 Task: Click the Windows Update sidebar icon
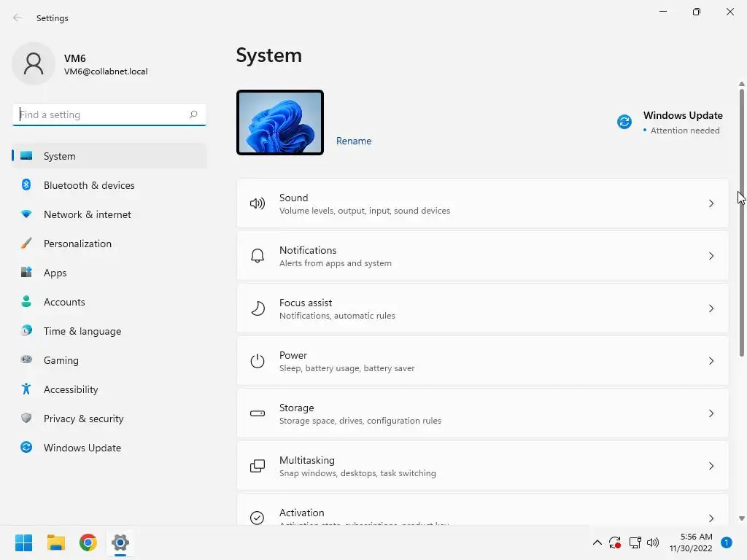click(26, 447)
